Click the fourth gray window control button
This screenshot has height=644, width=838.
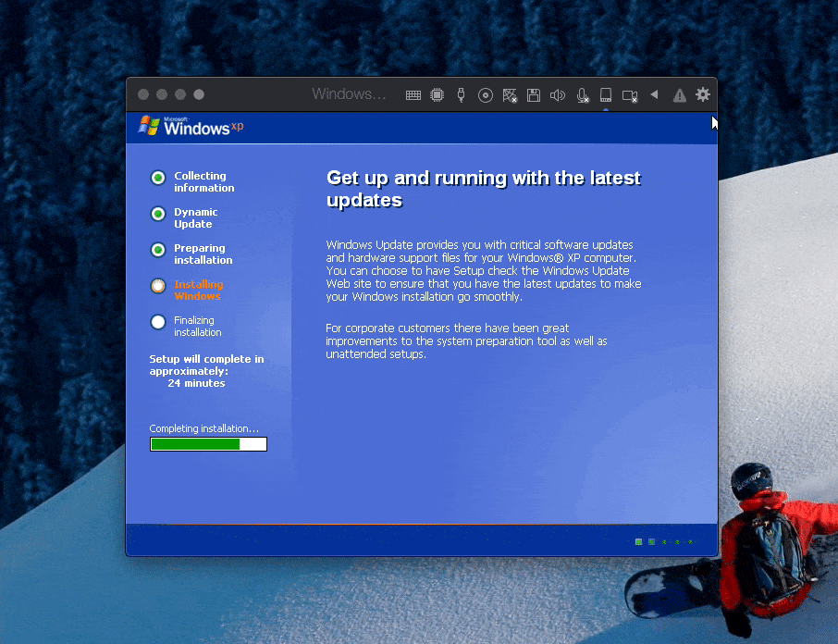[199, 94]
